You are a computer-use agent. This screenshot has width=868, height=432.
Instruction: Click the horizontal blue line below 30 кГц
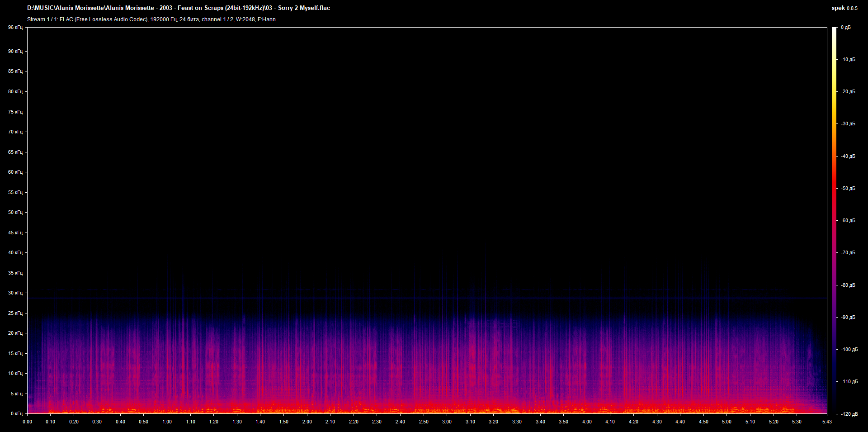tap(427, 298)
